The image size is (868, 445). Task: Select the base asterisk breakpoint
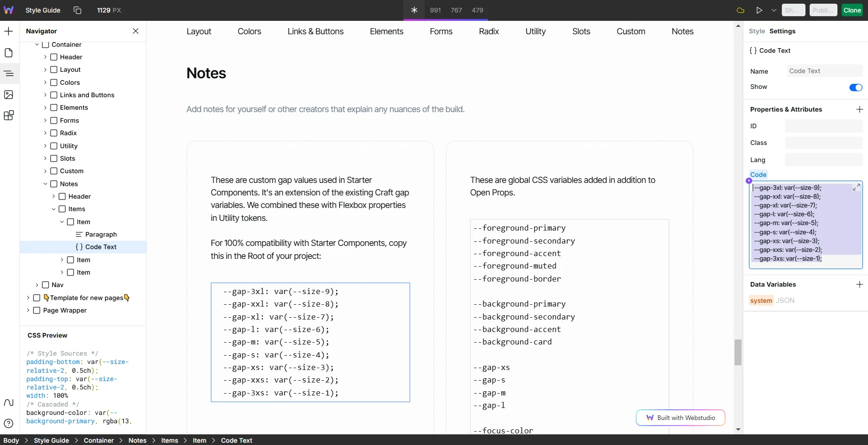tap(414, 10)
